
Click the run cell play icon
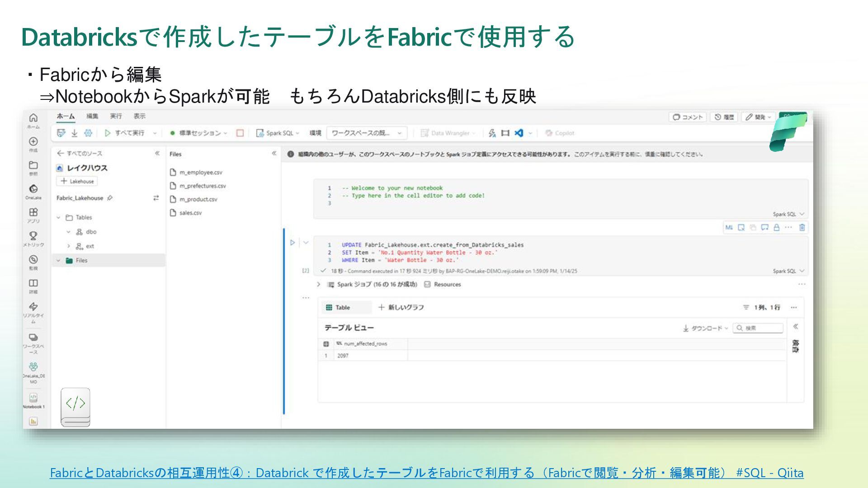click(x=292, y=243)
